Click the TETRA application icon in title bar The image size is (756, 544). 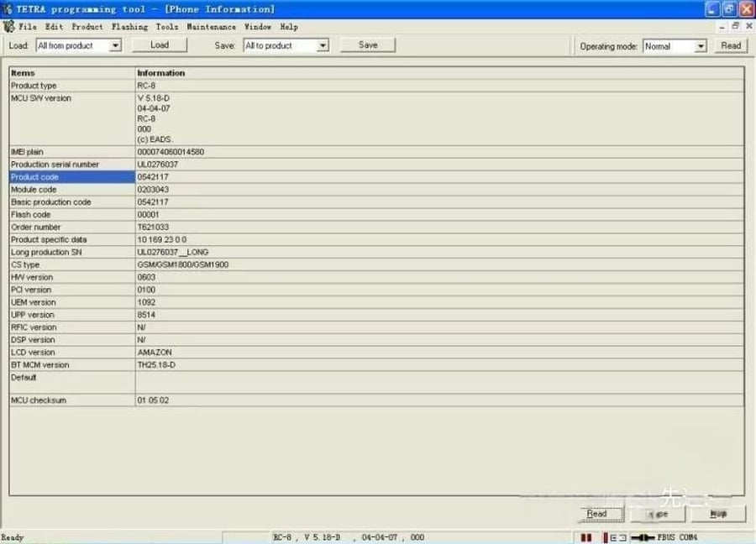(7, 9)
